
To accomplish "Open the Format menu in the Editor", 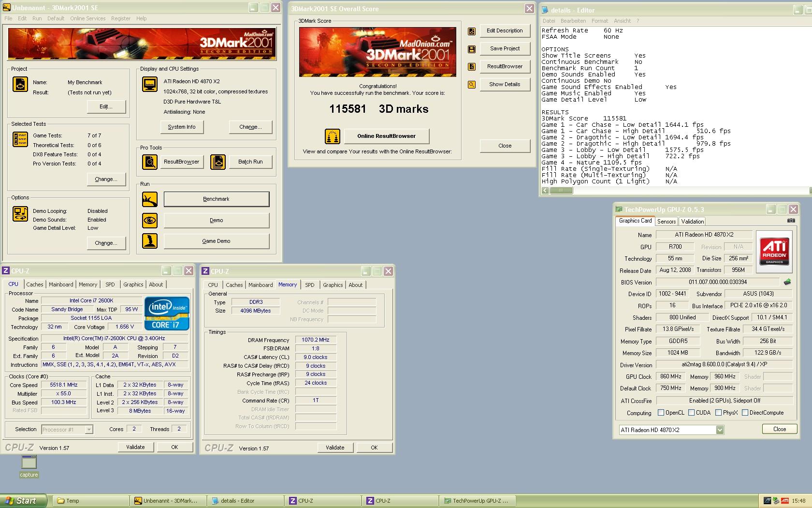I will point(600,21).
